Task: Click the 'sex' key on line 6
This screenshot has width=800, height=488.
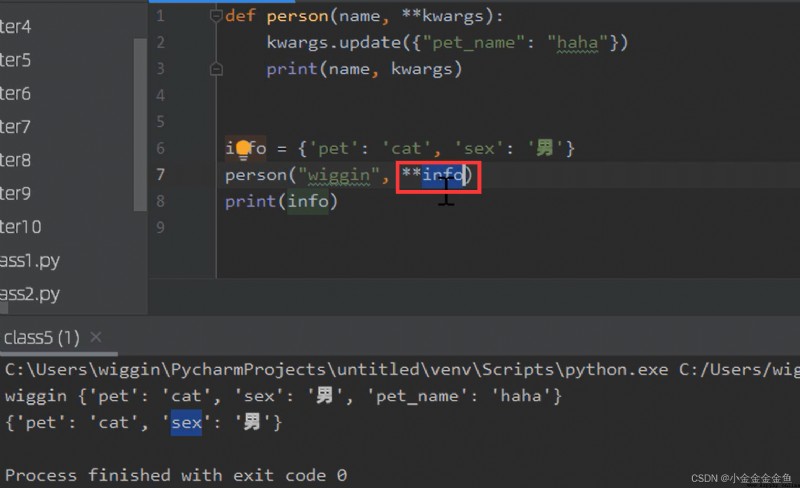Action: 479,149
